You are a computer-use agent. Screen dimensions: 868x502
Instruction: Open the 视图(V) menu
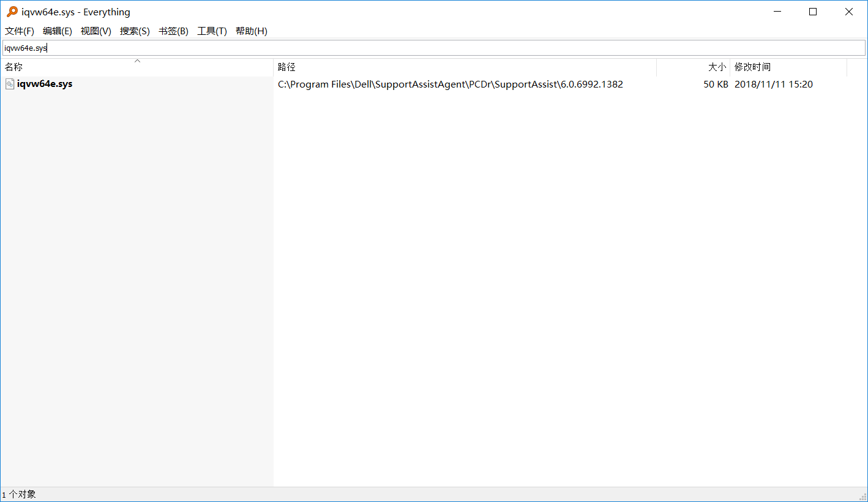point(96,31)
